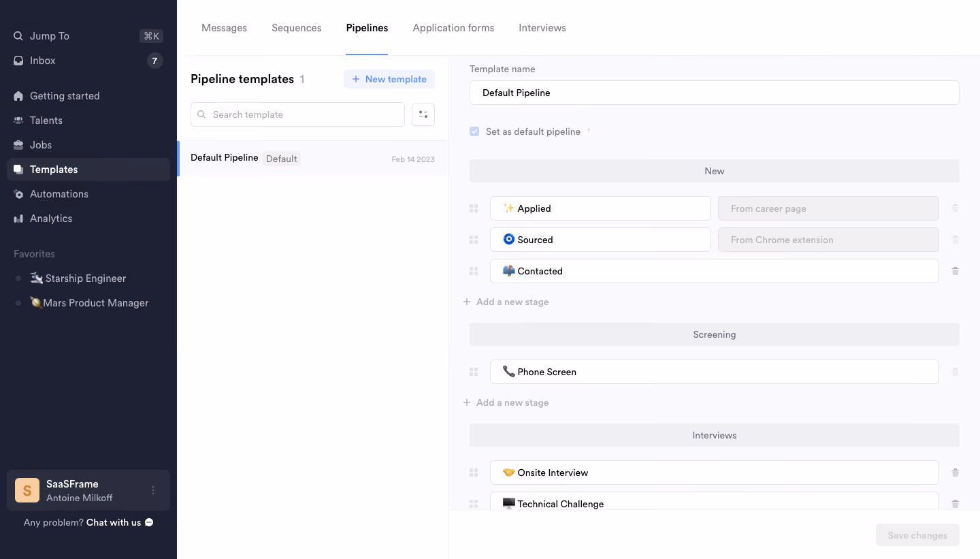Viewport: 980px width, 559px height.
Task: Open account menu three-dots for SaaSFrame
Action: pos(153,490)
